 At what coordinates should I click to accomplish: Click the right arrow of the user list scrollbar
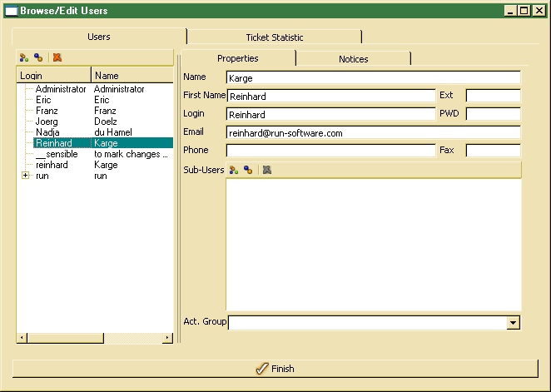click(167, 338)
